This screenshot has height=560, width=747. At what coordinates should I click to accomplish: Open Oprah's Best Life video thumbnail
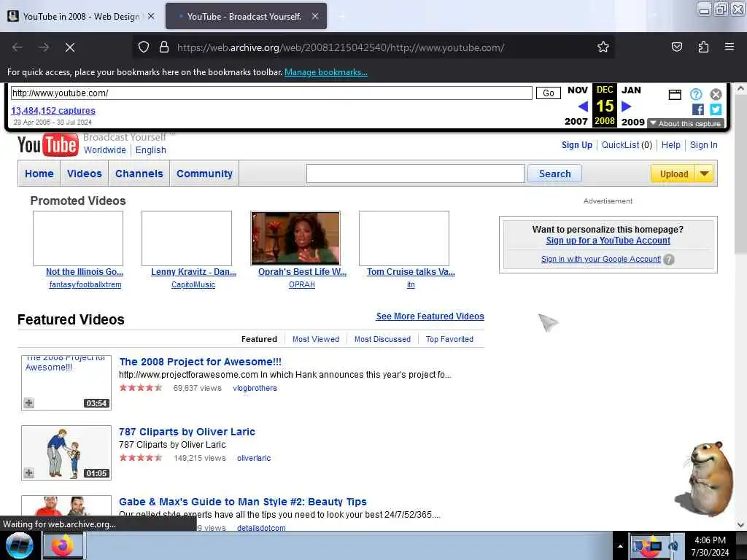pyautogui.click(x=295, y=238)
